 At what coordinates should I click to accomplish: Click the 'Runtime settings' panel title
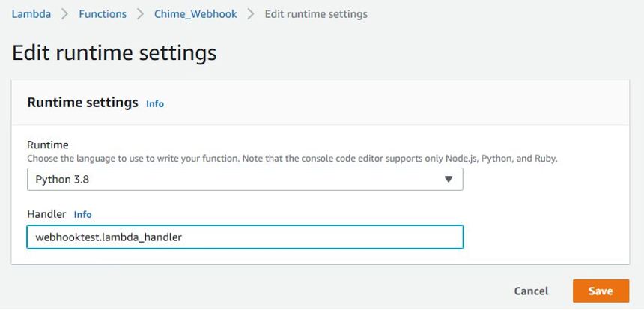point(82,103)
